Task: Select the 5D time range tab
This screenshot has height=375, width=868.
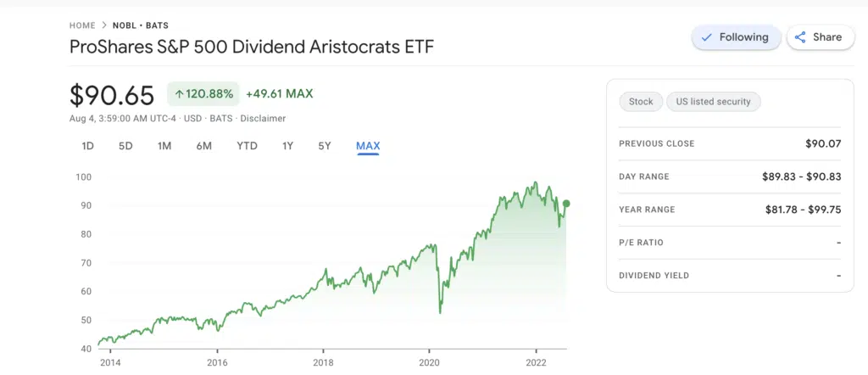Action: tap(125, 146)
